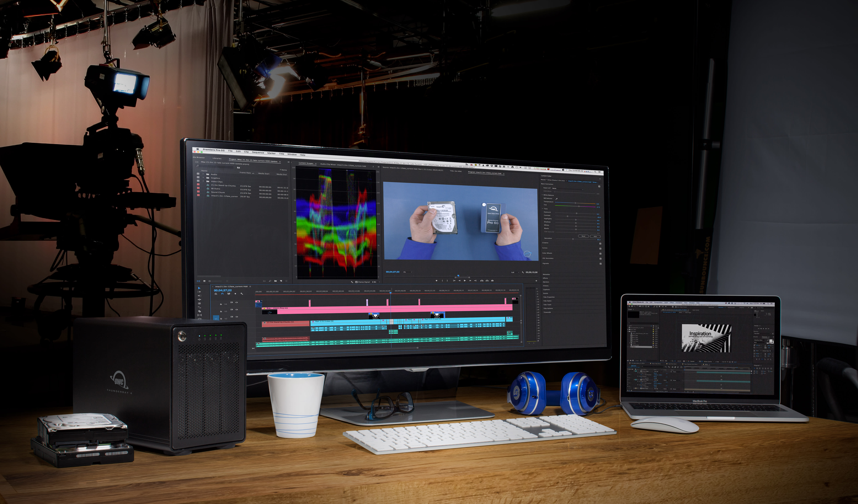Toggle V4 track output eye
This screenshot has width=858, height=504.
(237, 302)
